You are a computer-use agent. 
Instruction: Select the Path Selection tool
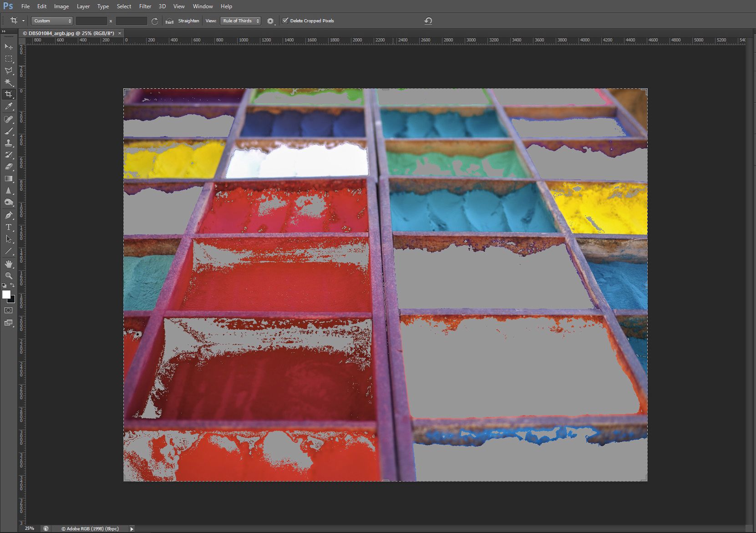click(9, 239)
